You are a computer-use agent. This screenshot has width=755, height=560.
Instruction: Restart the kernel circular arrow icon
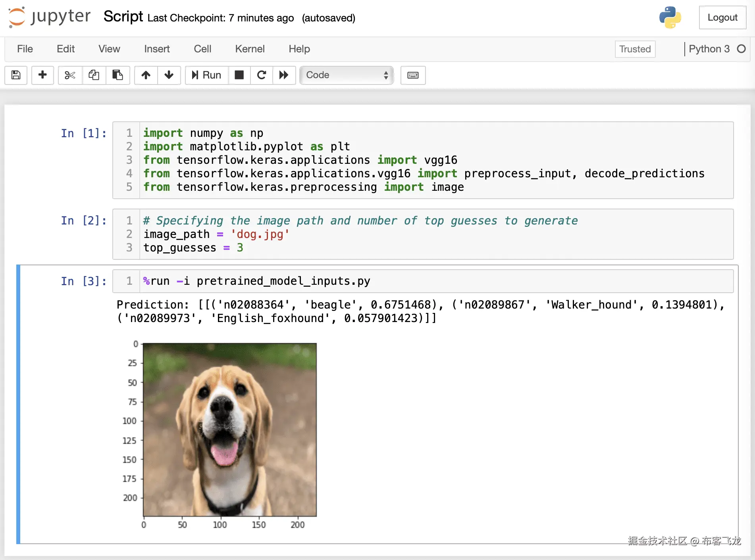(x=262, y=75)
